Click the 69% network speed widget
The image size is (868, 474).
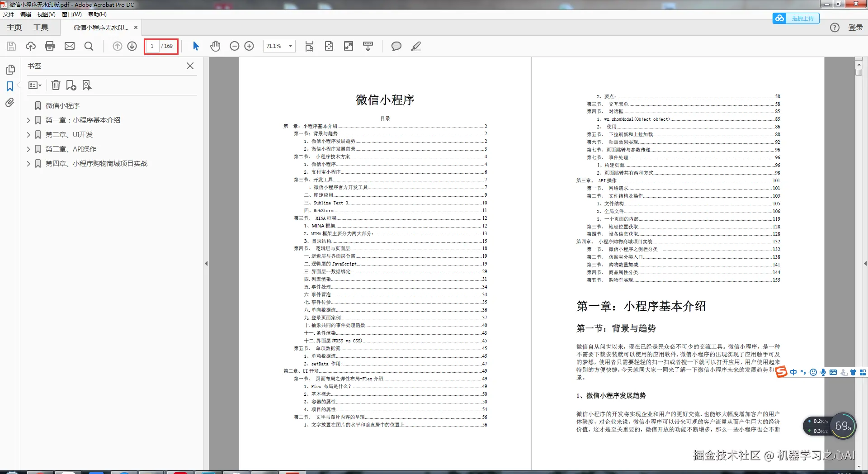[844, 426]
